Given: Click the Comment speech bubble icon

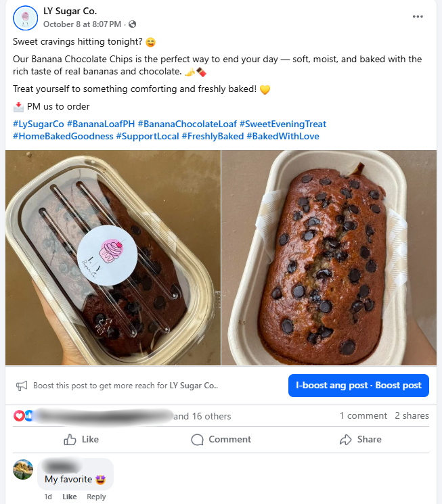Looking at the screenshot, I should [198, 440].
